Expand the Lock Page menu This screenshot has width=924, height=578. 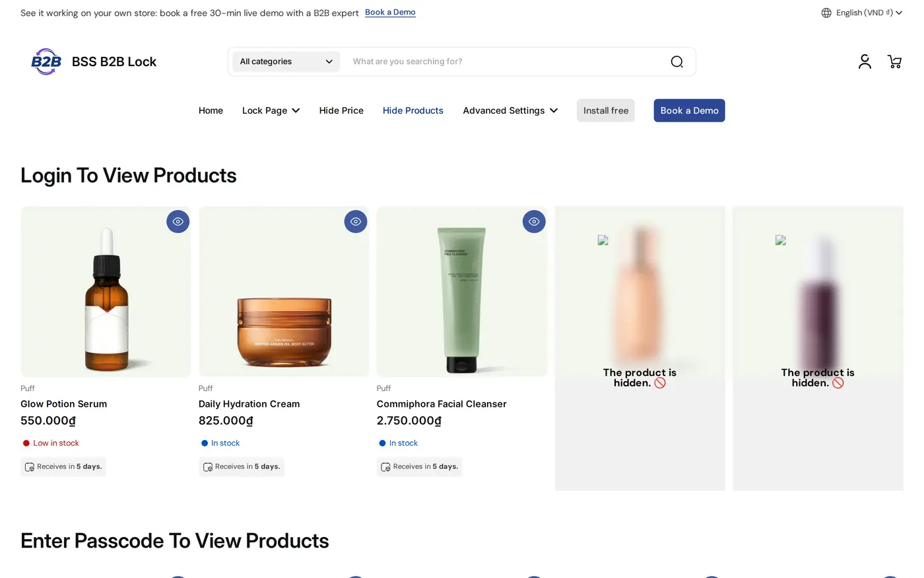[x=271, y=110]
